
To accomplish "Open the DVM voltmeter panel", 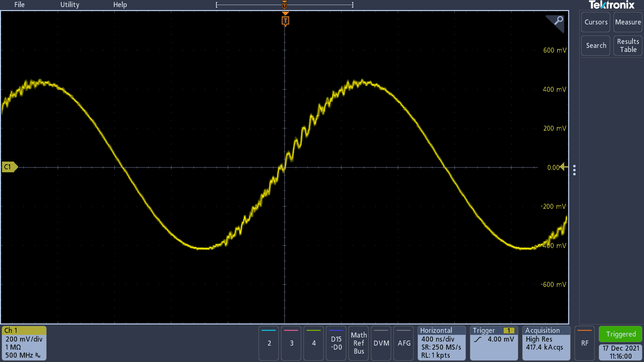I will pos(381,343).
